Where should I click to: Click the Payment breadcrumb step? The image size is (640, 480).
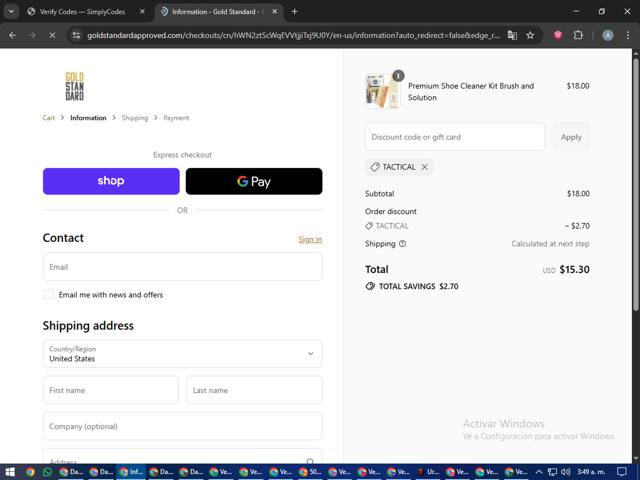176,118
